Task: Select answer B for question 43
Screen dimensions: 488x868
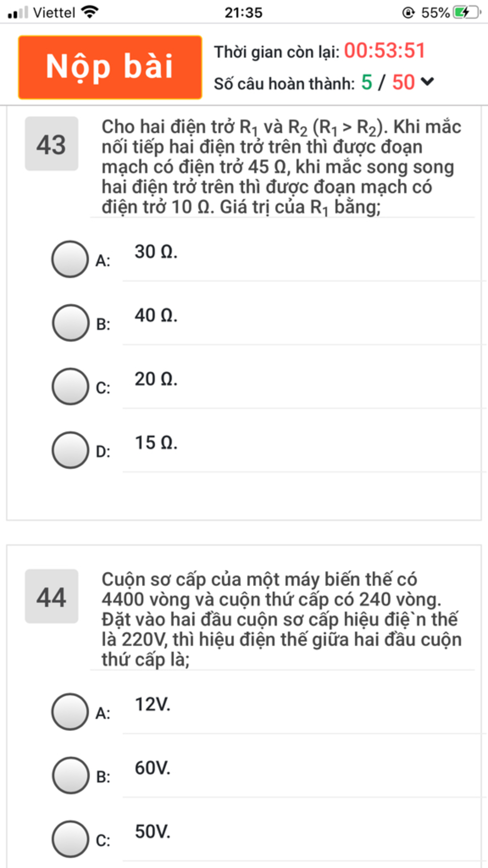Action: (x=71, y=323)
